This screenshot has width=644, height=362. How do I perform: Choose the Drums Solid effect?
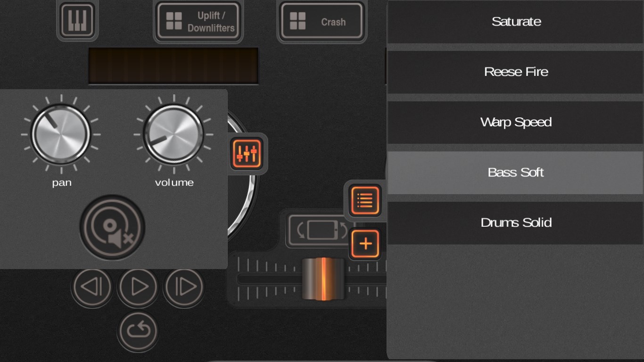click(516, 223)
